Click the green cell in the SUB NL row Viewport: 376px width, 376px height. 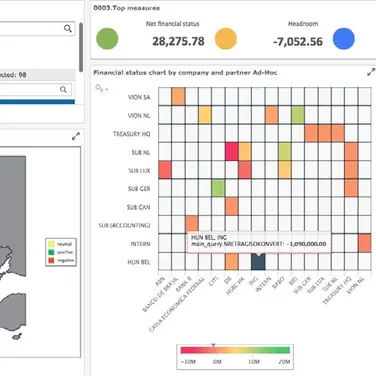point(285,152)
